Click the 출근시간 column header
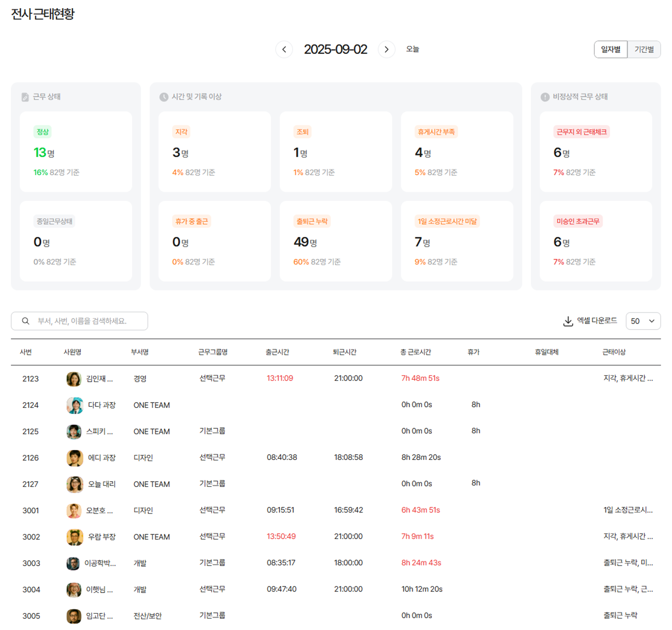The image size is (672, 630). click(x=277, y=352)
